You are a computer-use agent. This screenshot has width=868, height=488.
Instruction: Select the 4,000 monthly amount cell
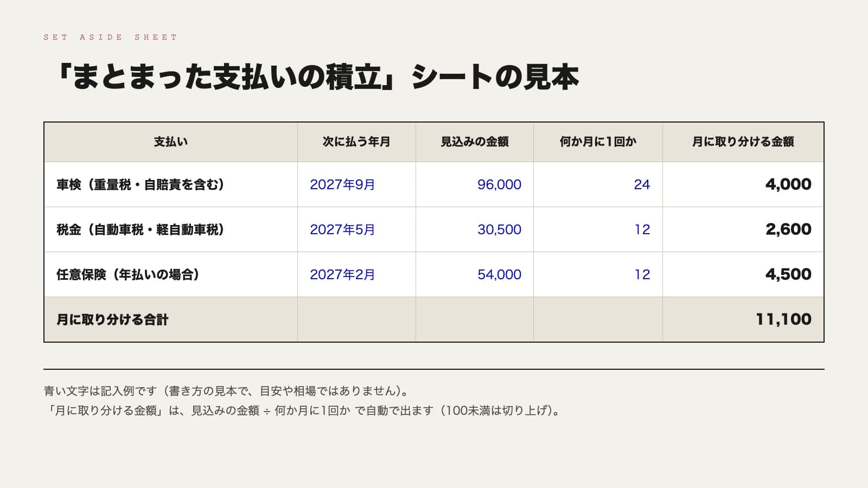coord(743,184)
